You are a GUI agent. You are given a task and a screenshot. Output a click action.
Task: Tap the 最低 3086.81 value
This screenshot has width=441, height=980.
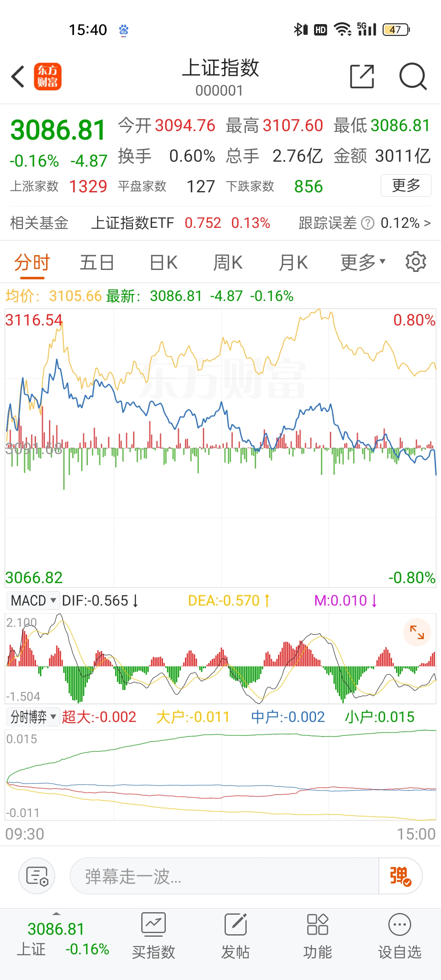coord(400,125)
